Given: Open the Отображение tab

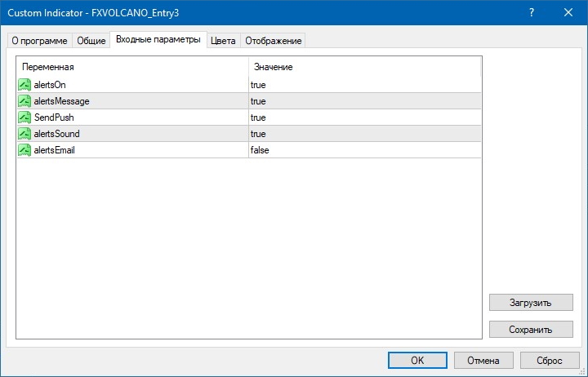Looking at the screenshot, I should point(273,41).
